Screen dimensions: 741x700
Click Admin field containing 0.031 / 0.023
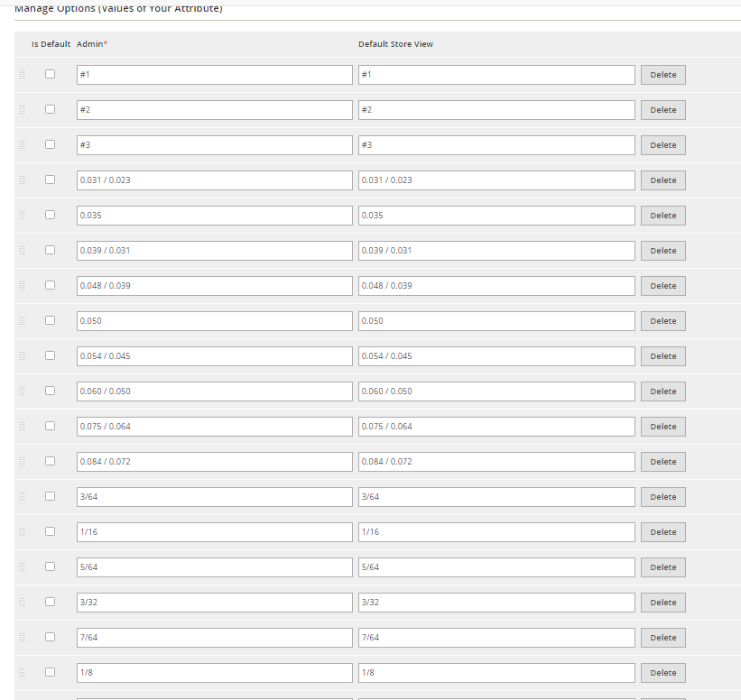[x=214, y=180]
